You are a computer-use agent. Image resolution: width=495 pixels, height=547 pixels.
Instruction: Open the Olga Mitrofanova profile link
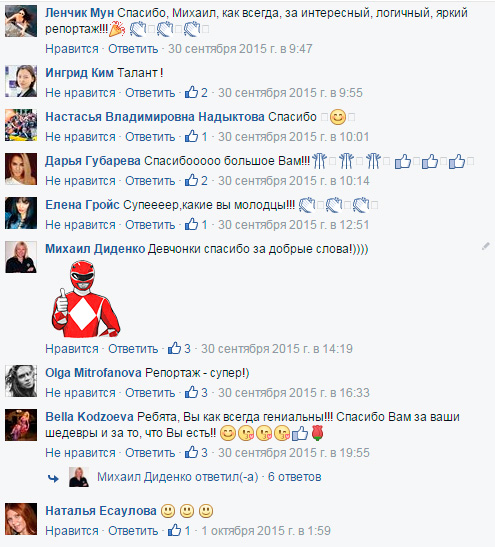tap(93, 373)
